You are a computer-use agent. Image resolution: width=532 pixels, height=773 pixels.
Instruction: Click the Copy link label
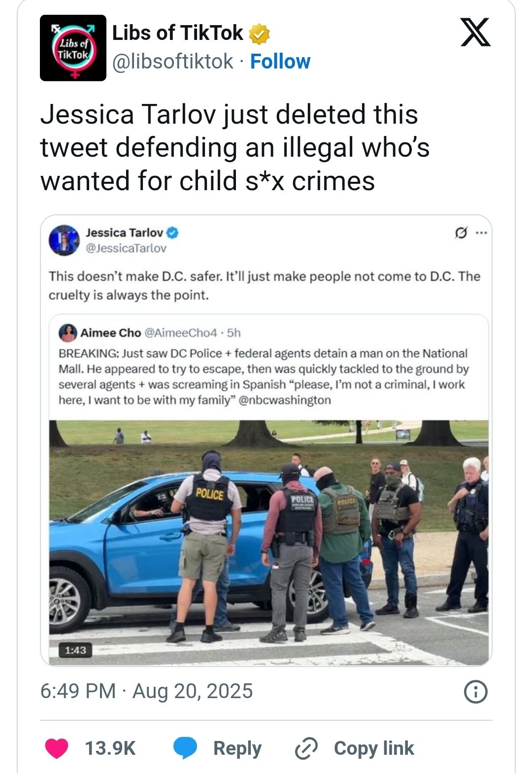(374, 748)
